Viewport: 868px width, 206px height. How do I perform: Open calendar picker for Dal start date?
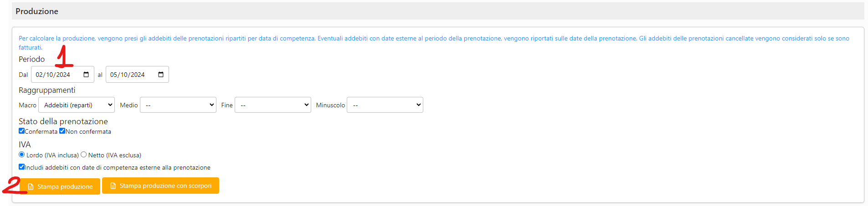pyautogui.click(x=86, y=75)
